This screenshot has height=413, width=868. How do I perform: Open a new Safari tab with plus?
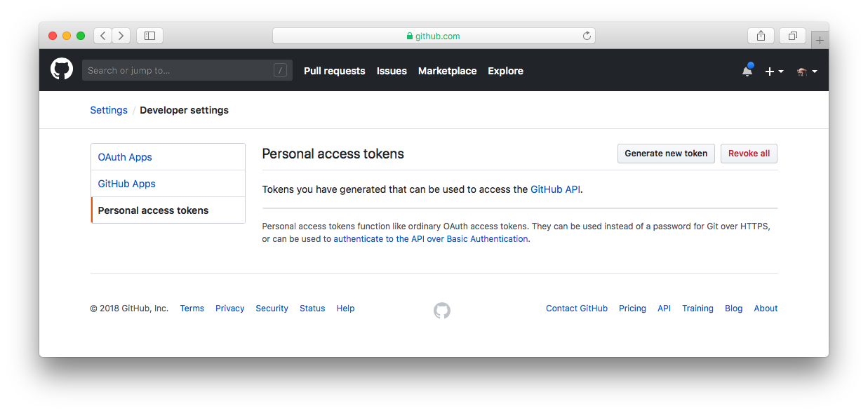click(x=820, y=40)
